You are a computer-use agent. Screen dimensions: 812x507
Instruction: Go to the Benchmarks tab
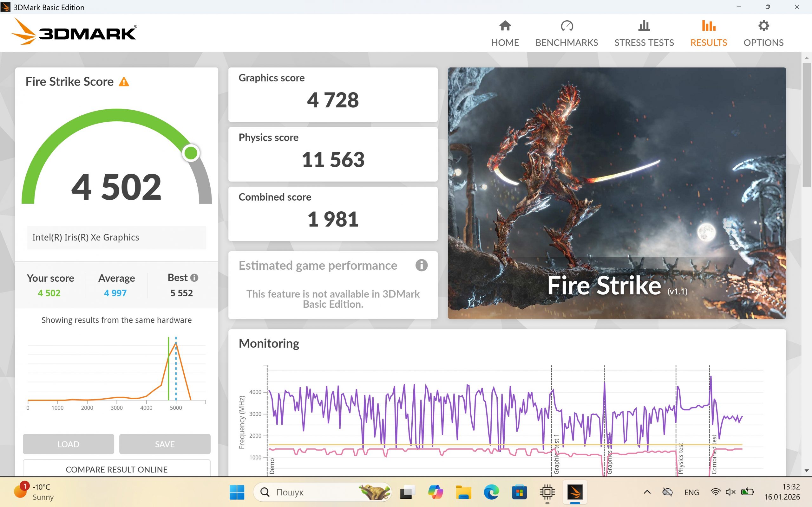(566, 33)
